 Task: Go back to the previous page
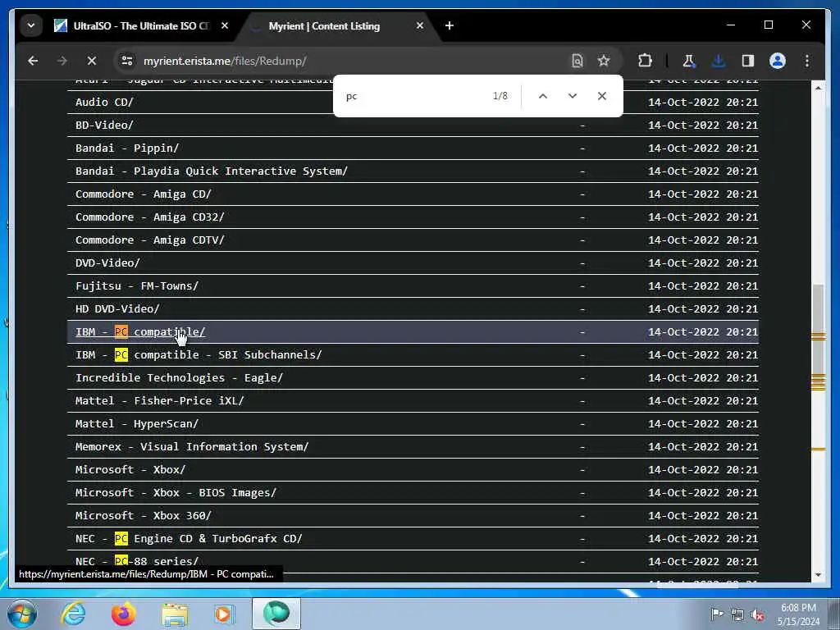[x=33, y=61]
